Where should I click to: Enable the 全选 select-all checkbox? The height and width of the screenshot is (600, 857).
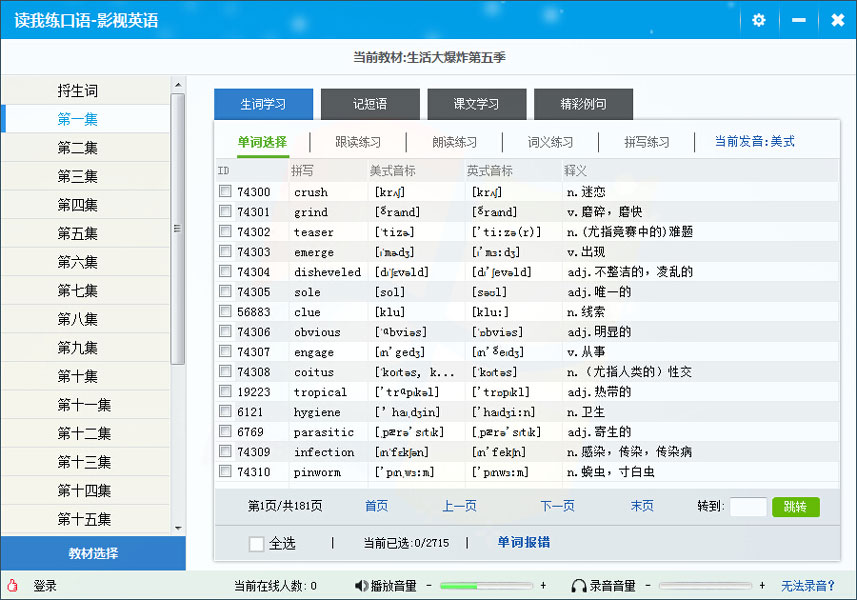click(x=256, y=543)
